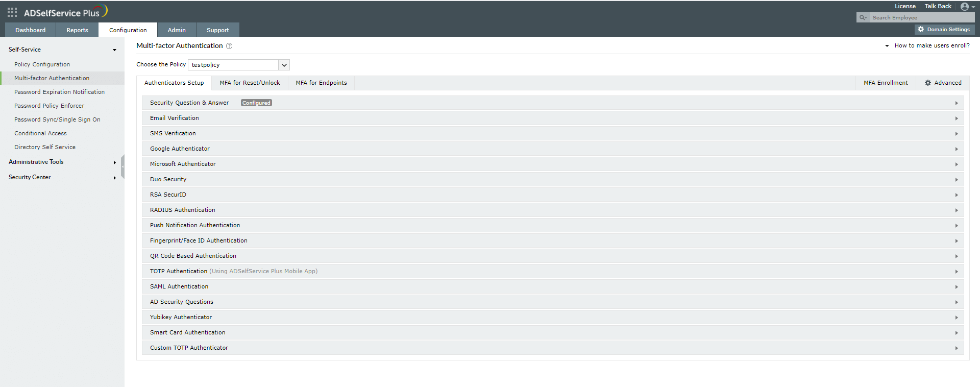Expand Push Notification Authentication row
Image resolution: width=980 pixels, height=387 pixels.
coord(553,225)
